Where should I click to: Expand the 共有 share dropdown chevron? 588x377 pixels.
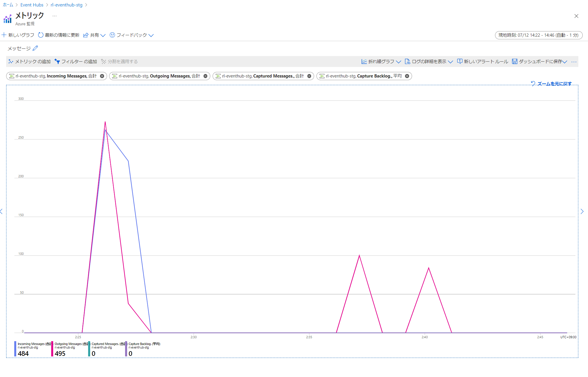[103, 35]
